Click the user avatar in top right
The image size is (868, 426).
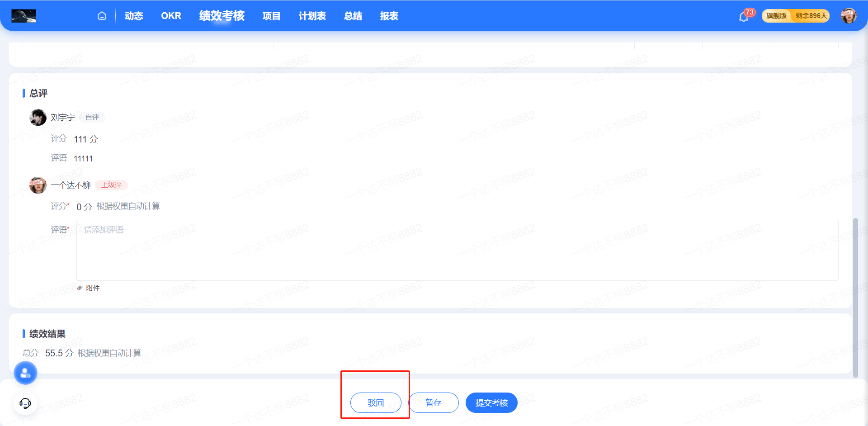[849, 16]
